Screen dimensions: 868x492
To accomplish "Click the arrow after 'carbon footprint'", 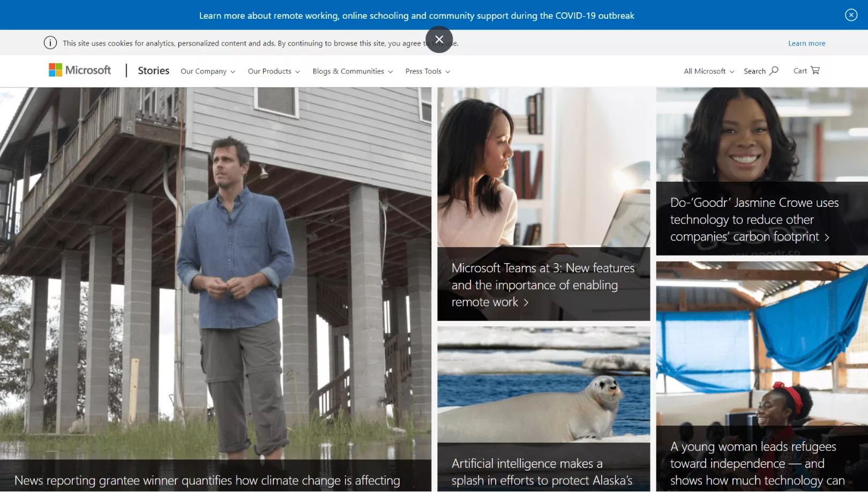I will coord(827,237).
